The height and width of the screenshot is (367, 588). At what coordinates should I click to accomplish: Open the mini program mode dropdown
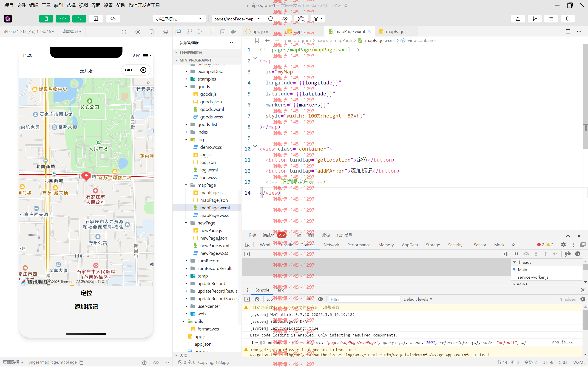point(179,19)
